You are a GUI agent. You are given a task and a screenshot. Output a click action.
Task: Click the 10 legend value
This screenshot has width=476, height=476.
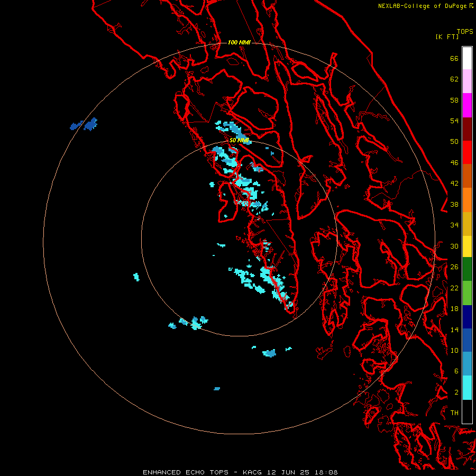click(x=454, y=350)
